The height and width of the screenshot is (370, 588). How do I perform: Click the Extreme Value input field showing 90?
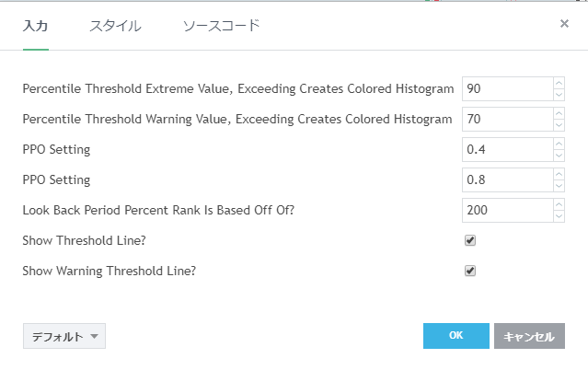coord(506,88)
